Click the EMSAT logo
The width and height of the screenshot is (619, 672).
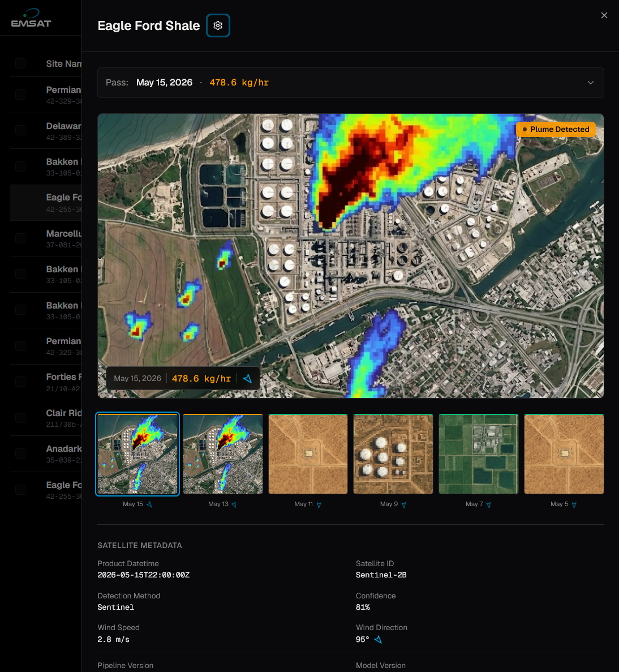(31, 18)
